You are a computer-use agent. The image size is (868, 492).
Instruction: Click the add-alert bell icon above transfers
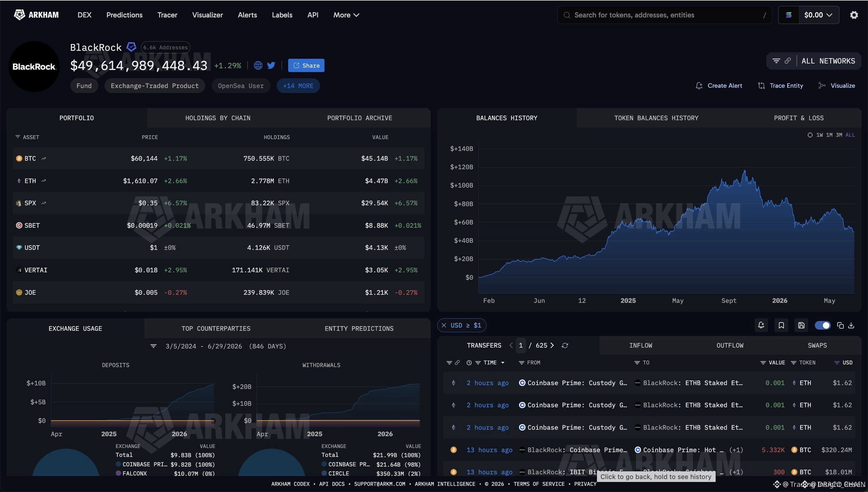(761, 325)
